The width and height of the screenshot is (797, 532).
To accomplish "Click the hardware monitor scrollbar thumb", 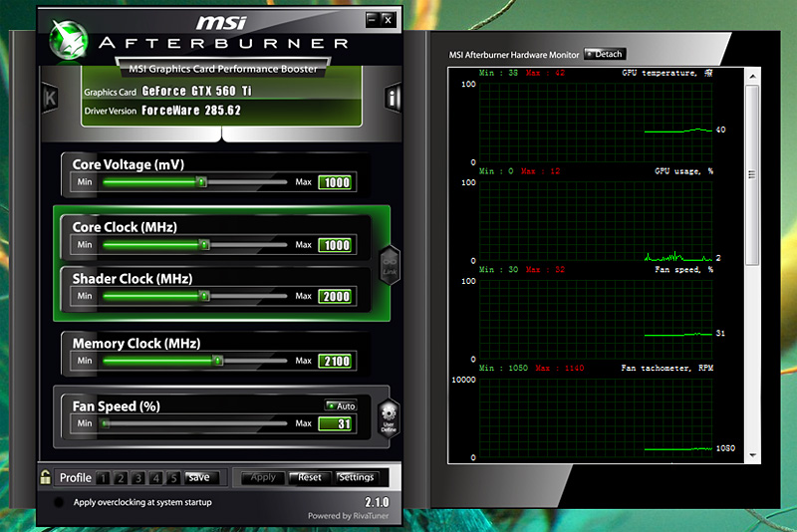I will (752, 175).
